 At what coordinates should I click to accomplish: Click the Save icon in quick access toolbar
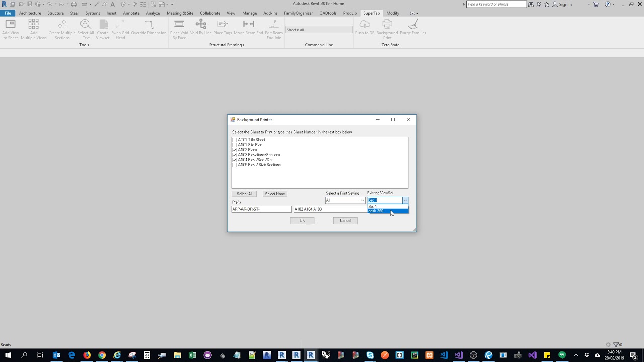pos(30,4)
